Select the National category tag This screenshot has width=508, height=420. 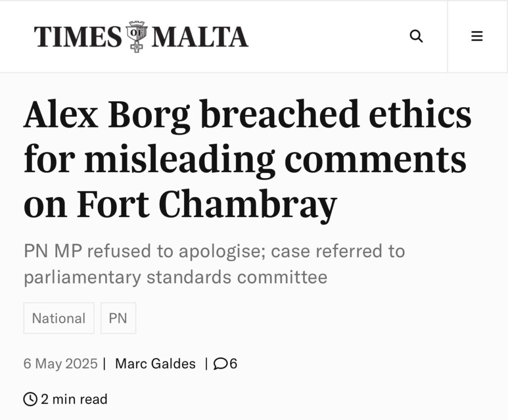pos(59,318)
